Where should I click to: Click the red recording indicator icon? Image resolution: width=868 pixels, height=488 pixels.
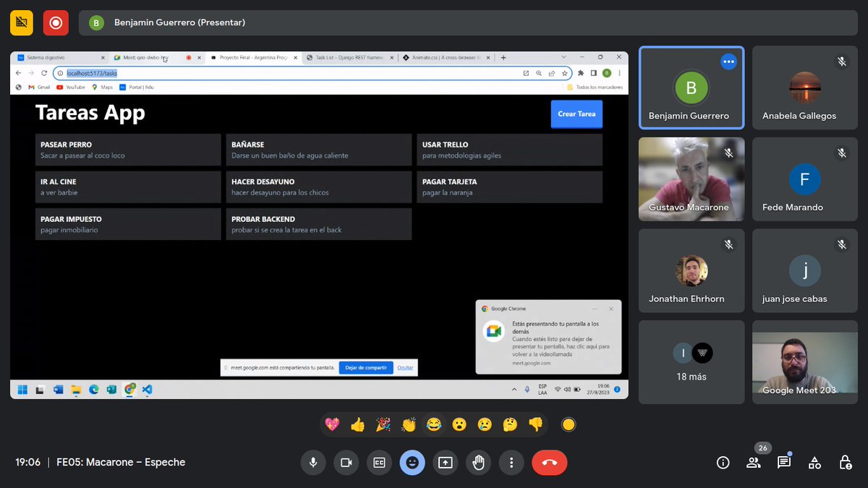[56, 22]
